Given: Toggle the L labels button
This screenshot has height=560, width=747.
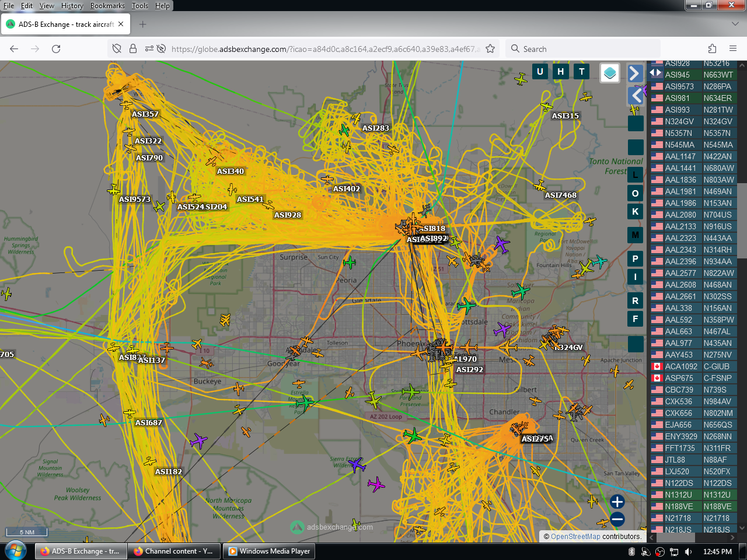Looking at the screenshot, I should (x=636, y=174).
